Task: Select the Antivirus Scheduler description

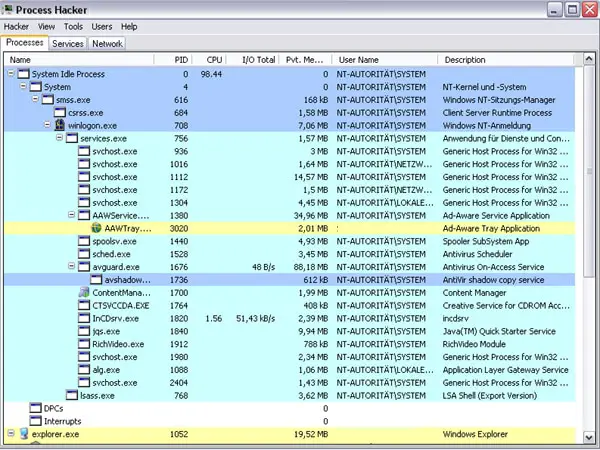Action: (477, 254)
